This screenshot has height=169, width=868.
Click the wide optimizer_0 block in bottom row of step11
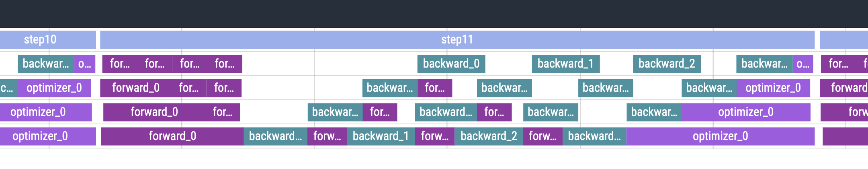(x=721, y=136)
